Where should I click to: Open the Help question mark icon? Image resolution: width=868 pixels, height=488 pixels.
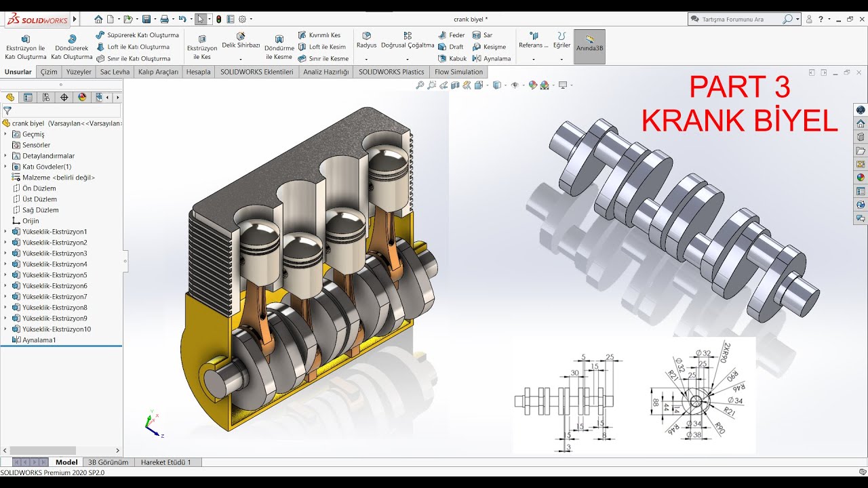(x=821, y=19)
